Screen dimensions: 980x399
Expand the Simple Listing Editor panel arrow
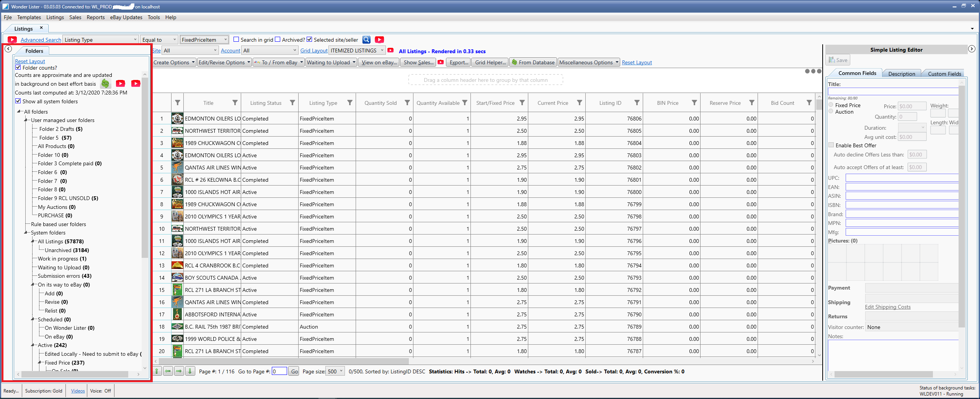point(972,49)
